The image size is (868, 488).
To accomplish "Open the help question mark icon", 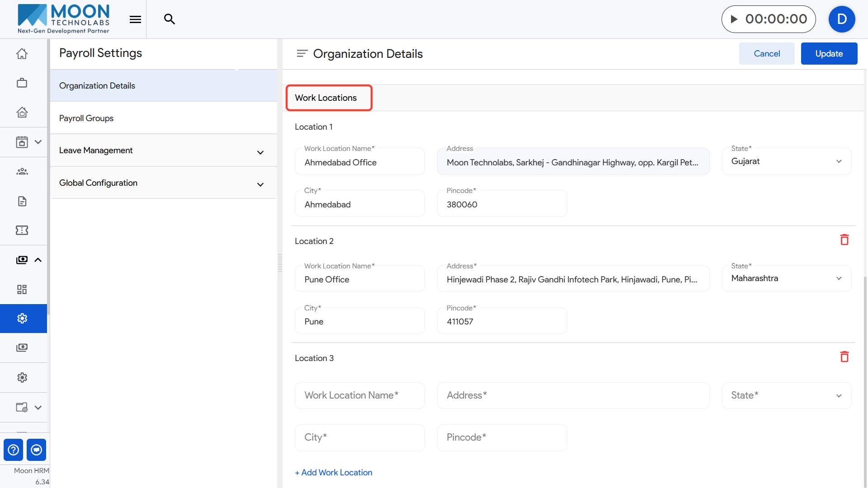I will coord(14,450).
